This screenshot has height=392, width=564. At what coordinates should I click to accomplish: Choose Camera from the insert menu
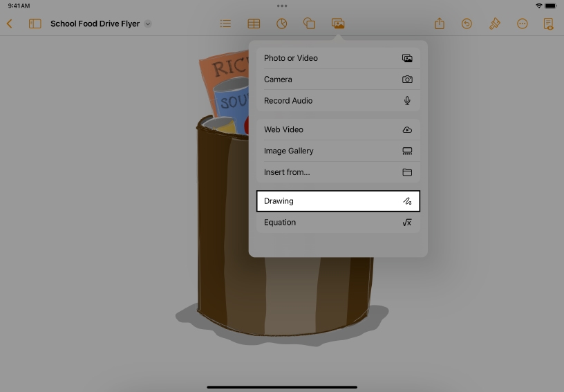pos(338,80)
